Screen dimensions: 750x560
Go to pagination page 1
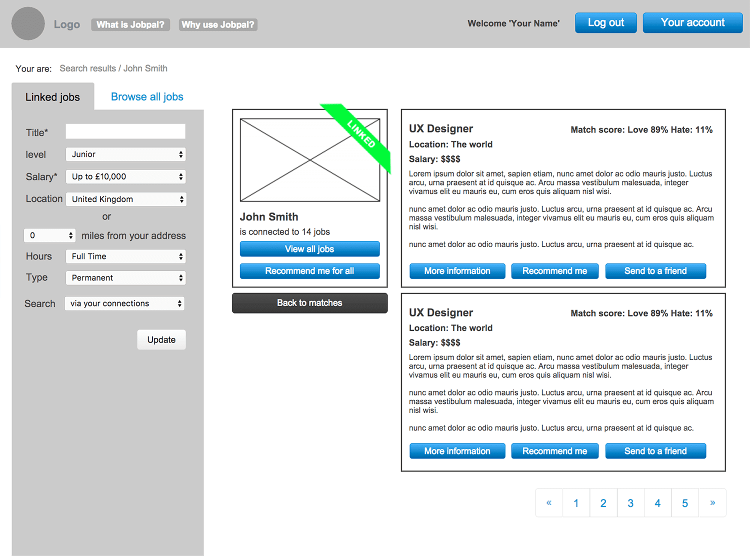coord(576,502)
